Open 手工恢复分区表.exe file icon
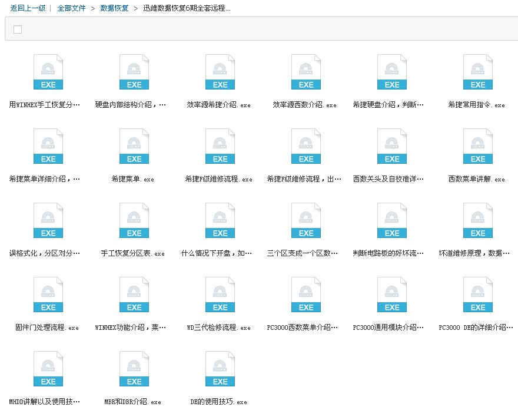Viewport: 518px width, 420px height. [x=134, y=220]
